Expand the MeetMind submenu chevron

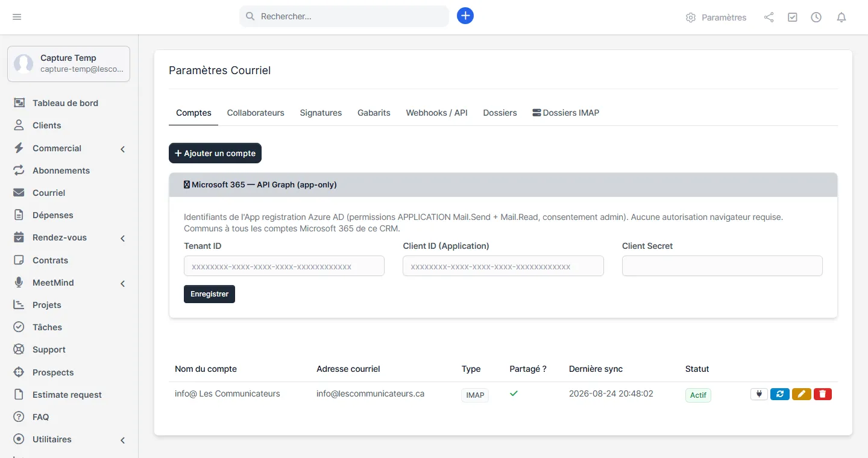pyautogui.click(x=122, y=283)
